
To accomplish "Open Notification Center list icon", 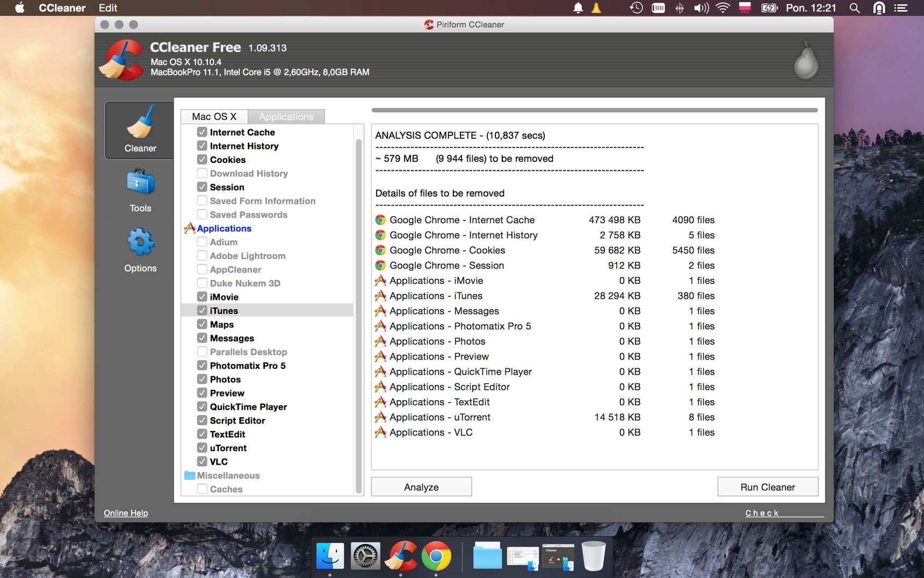I will point(901,8).
